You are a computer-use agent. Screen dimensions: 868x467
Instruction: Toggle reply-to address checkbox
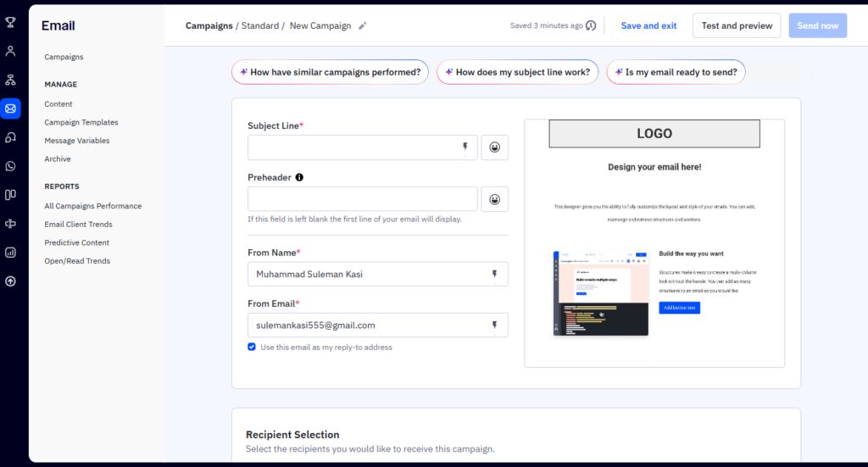point(252,347)
